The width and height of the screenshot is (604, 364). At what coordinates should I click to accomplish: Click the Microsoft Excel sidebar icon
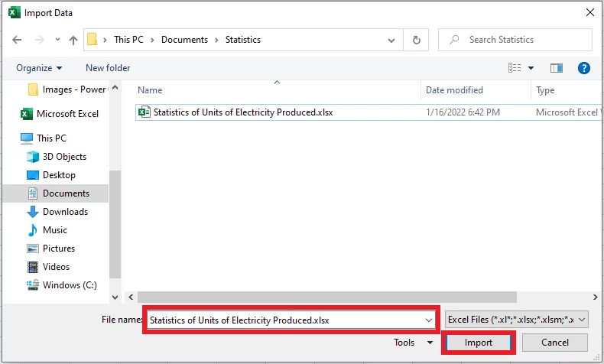27,114
